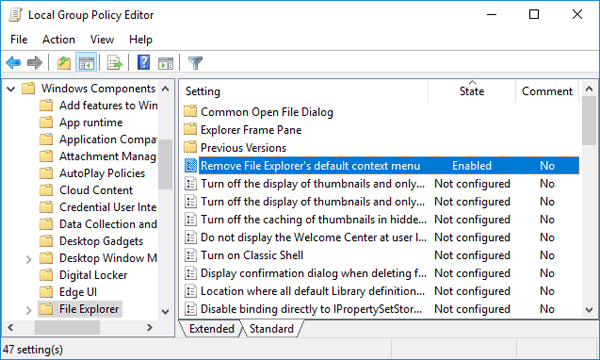Click the Filter funnel toolbar icon

[x=195, y=63]
